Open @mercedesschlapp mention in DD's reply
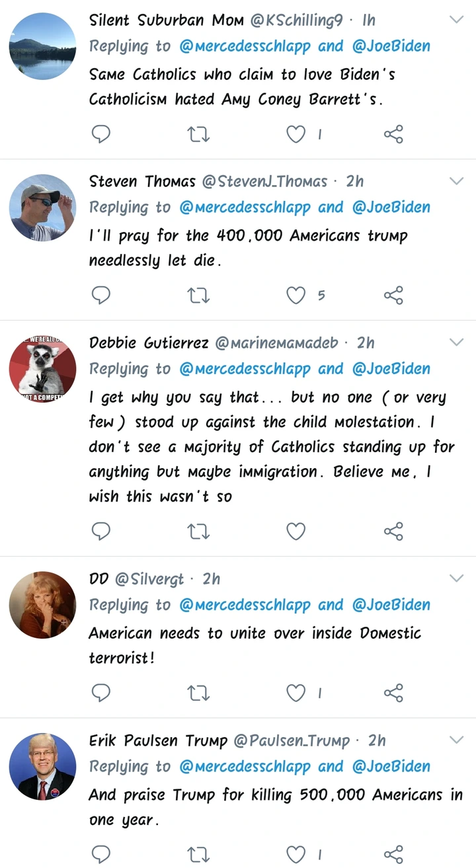 click(245, 605)
